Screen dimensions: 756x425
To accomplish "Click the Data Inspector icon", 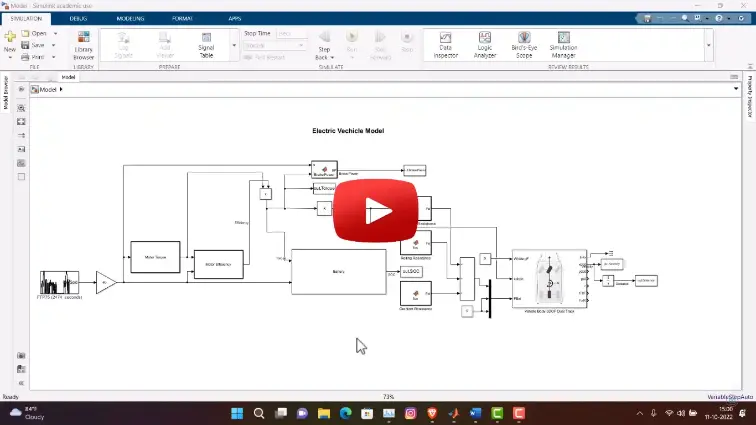I will 445,45.
